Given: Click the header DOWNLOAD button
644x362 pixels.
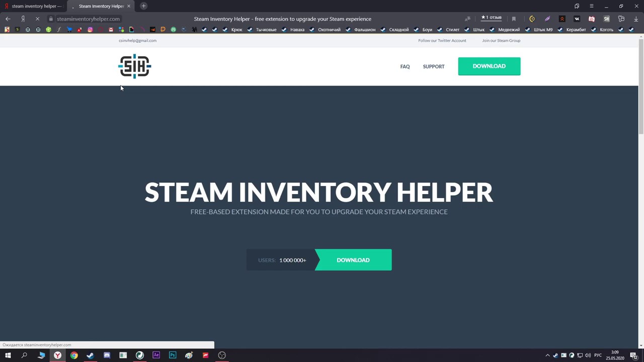Looking at the screenshot, I should click(489, 66).
